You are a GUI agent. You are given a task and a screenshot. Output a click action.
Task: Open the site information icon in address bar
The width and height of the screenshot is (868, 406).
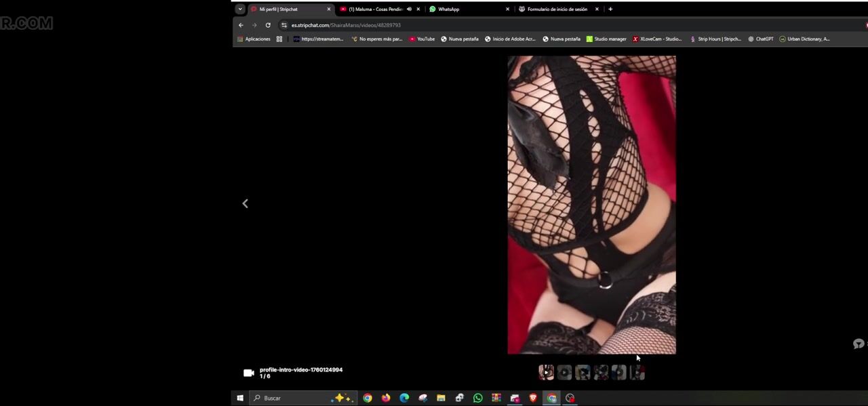pos(284,25)
